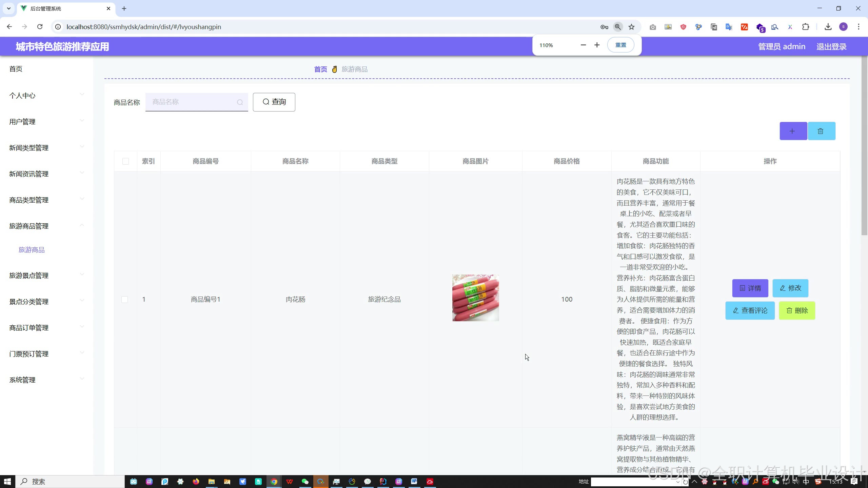Image resolution: width=868 pixels, height=488 pixels.
Task: Select the 旅游商品 submenu item
Action: point(32,250)
